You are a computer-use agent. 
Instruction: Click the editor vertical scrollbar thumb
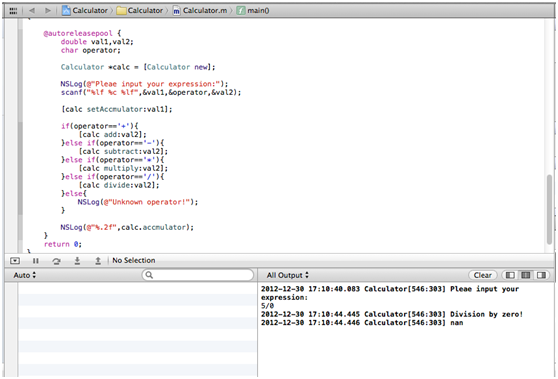550,209
